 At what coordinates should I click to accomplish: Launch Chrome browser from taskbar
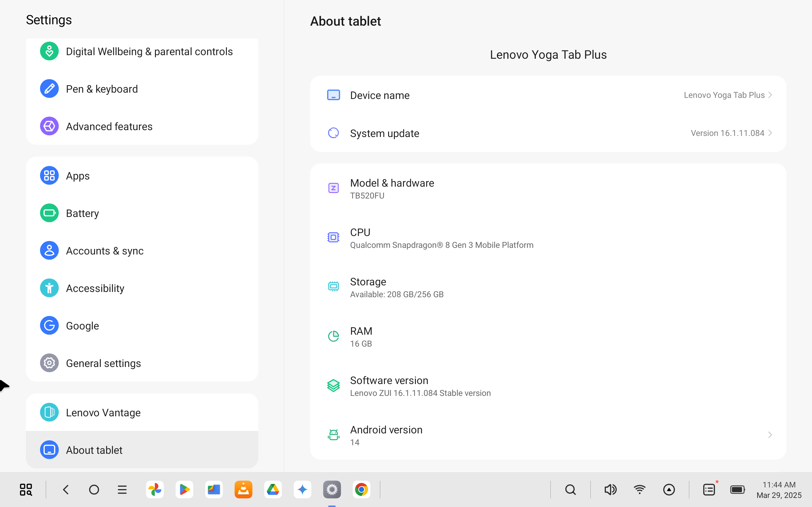click(x=362, y=490)
